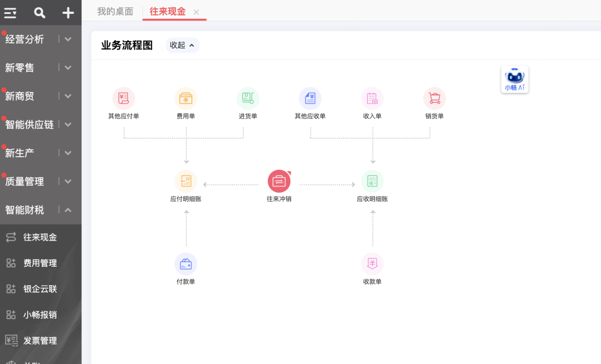This screenshot has width=601, height=364.
Task: Click the plus add icon in sidebar
Action: coord(68,13)
